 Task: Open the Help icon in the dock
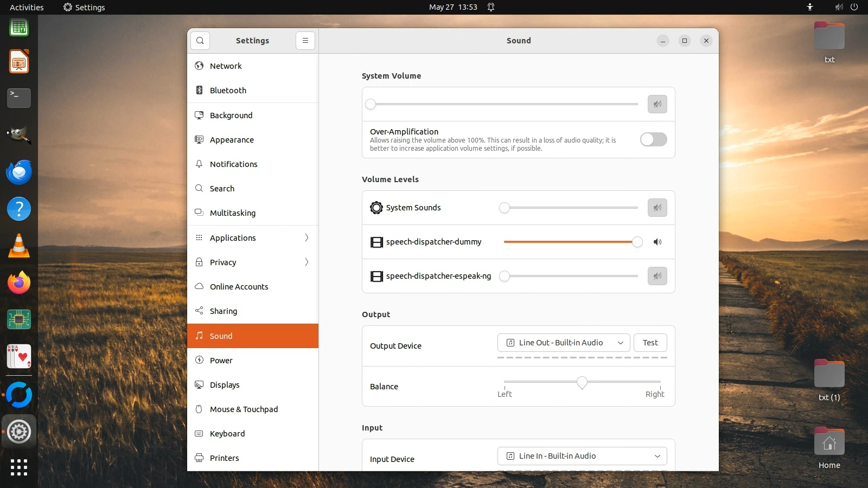(x=19, y=209)
